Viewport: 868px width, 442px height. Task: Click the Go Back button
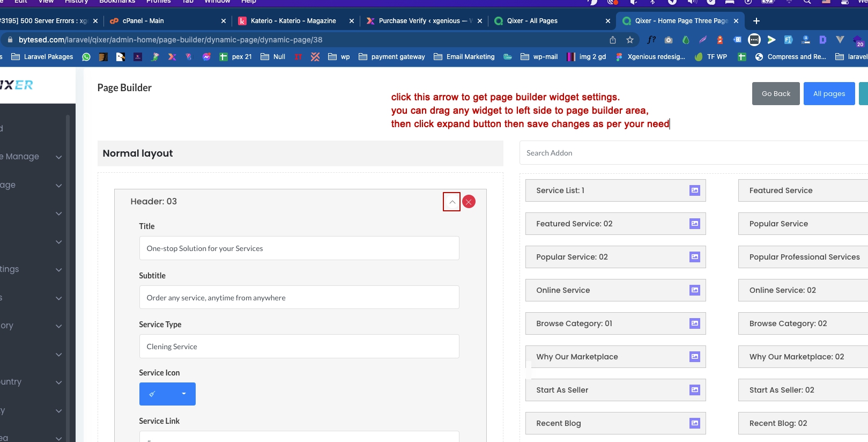tap(776, 93)
